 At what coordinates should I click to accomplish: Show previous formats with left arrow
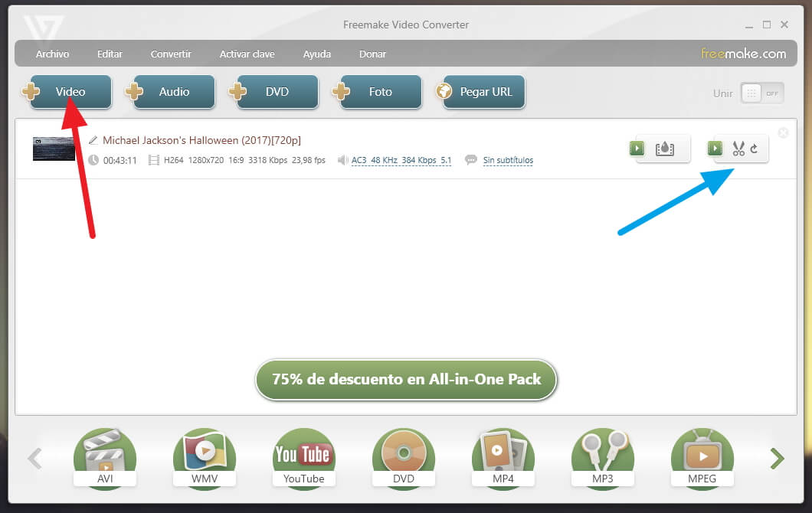click(34, 458)
